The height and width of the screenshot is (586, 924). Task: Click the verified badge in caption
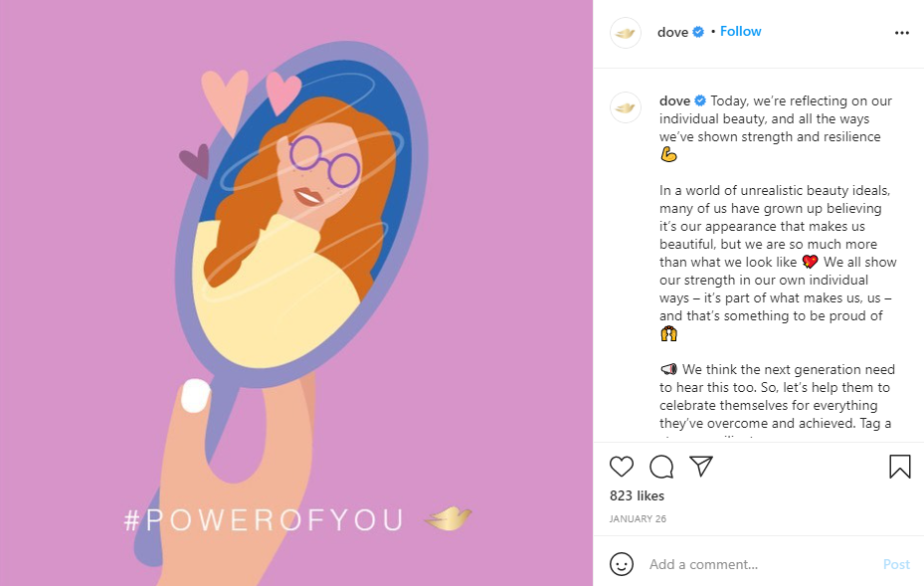coord(700,101)
